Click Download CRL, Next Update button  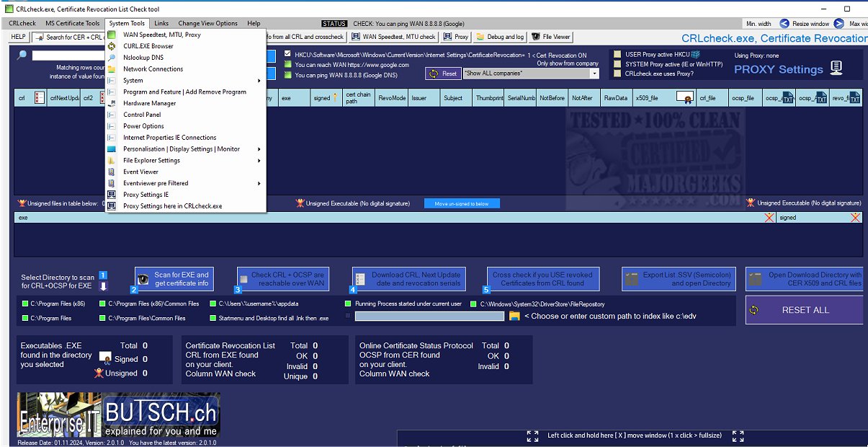click(x=409, y=279)
